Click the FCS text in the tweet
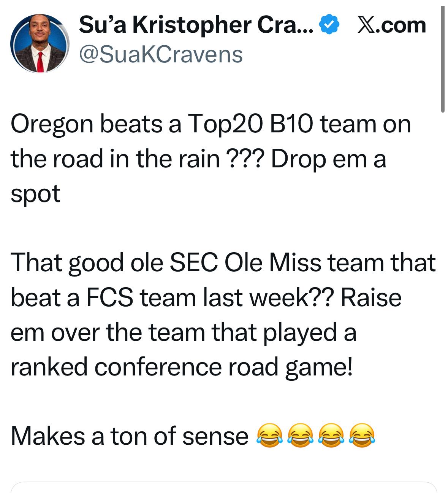The width and height of the screenshot is (448, 493). click(x=109, y=297)
